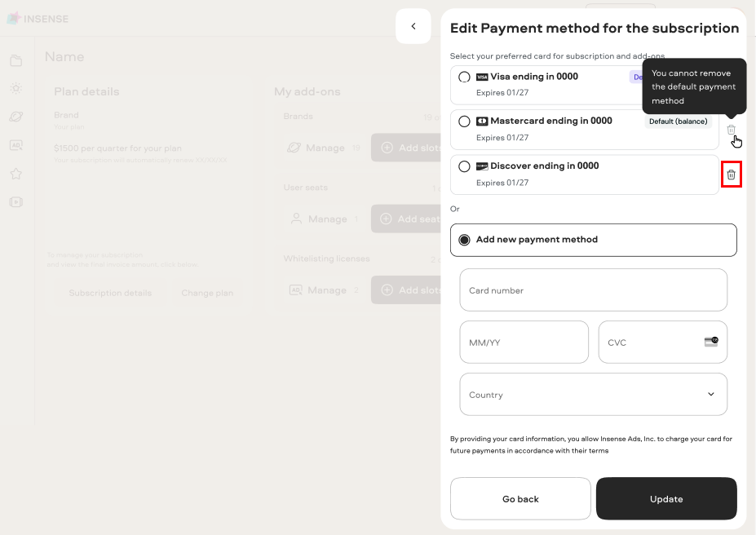Image resolution: width=756 pixels, height=535 pixels.
Task: Delete the Discover card with trash icon
Action: tap(731, 175)
